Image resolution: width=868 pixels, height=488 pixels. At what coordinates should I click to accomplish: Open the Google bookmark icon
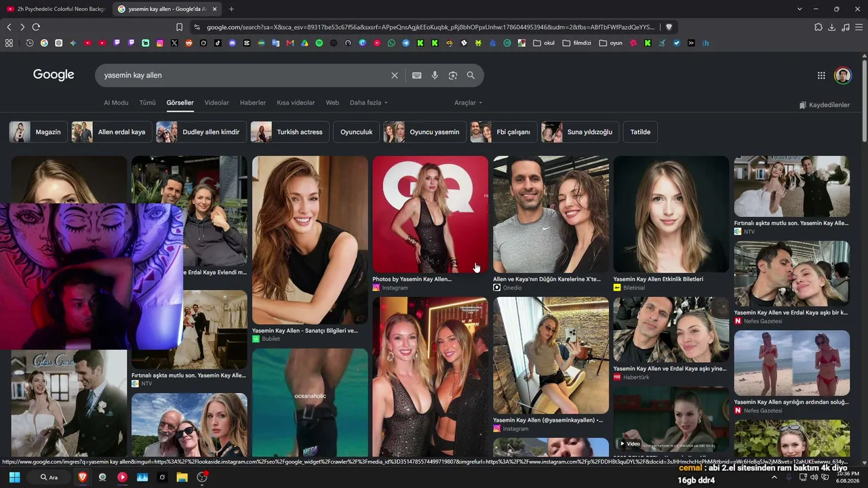tap(44, 43)
